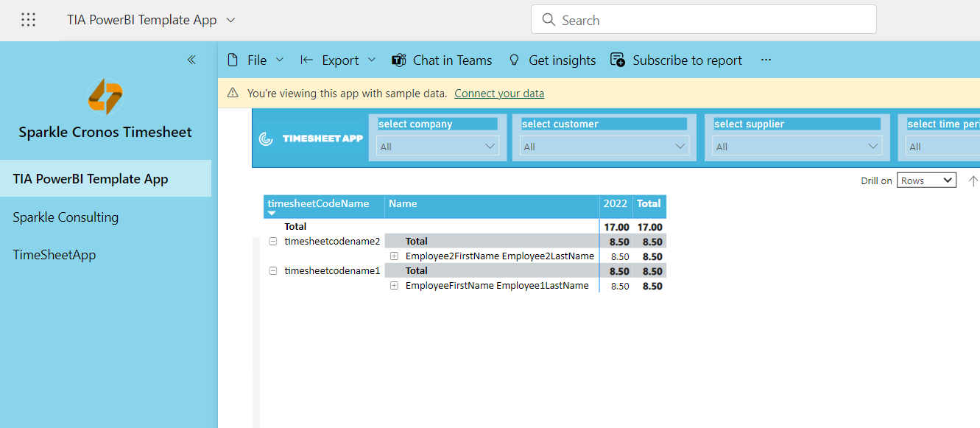The height and width of the screenshot is (428, 980).
Task: Click in the Search field
Action: click(703, 19)
